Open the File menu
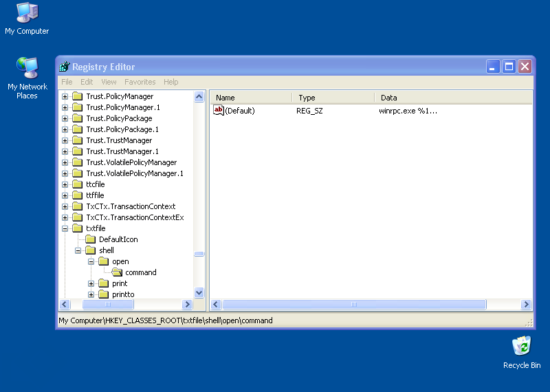This screenshot has height=392, width=550. (67, 82)
